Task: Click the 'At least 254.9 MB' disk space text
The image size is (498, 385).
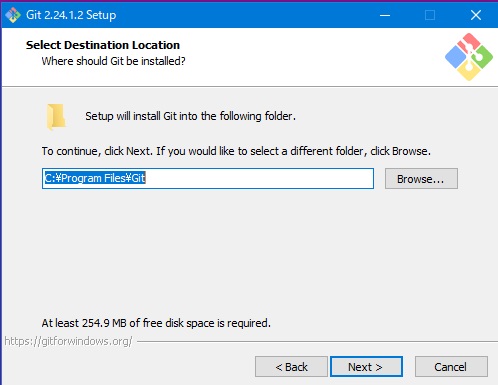Action: 156,323
